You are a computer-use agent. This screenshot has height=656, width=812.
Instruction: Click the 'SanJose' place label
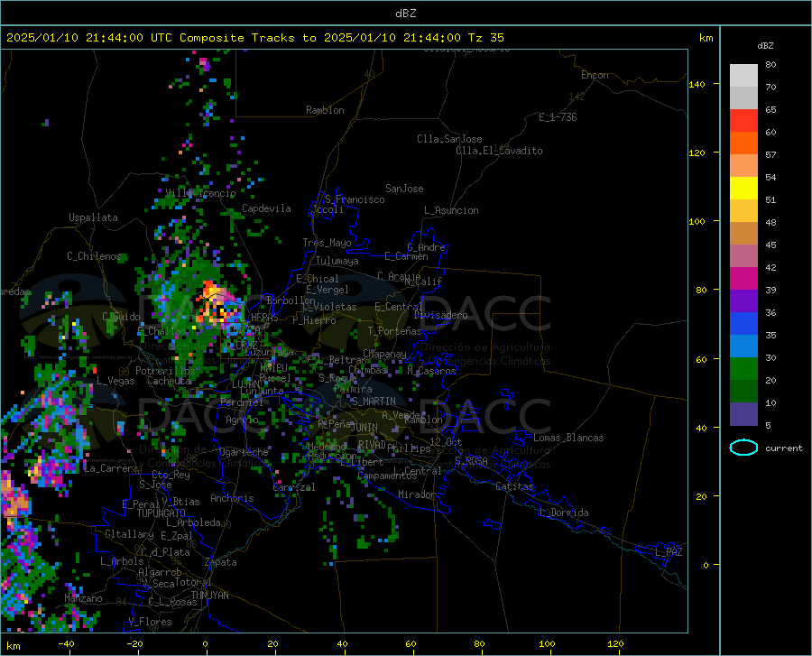404,189
